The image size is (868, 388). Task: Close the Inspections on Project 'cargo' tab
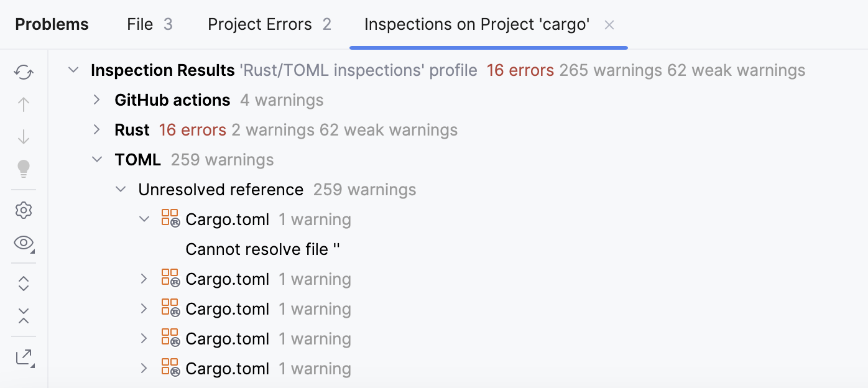click(609, 24)
